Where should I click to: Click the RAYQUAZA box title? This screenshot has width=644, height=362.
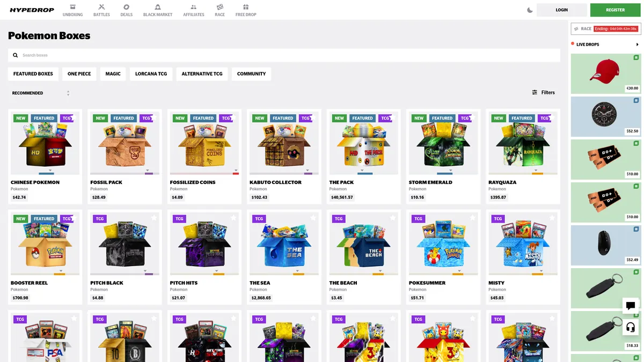pos(502,182)
